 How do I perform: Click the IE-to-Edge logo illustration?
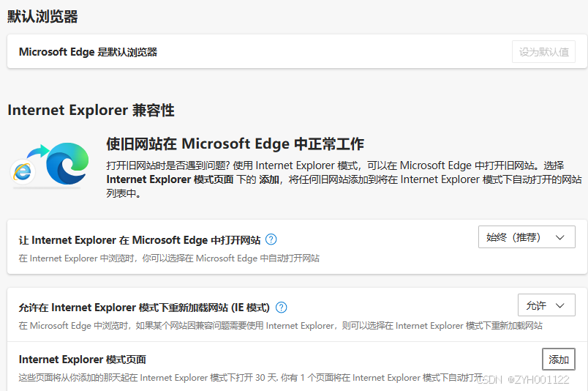click(50, 164)
